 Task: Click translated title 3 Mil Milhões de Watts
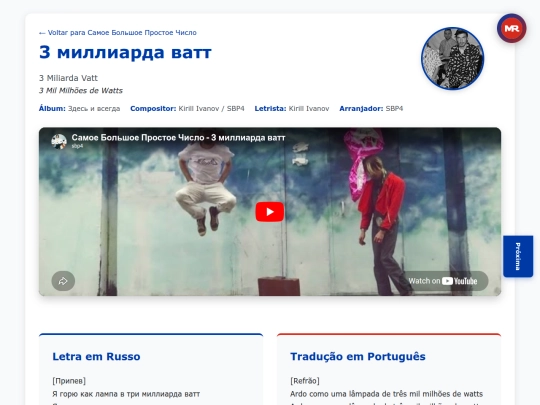(81, 91)
